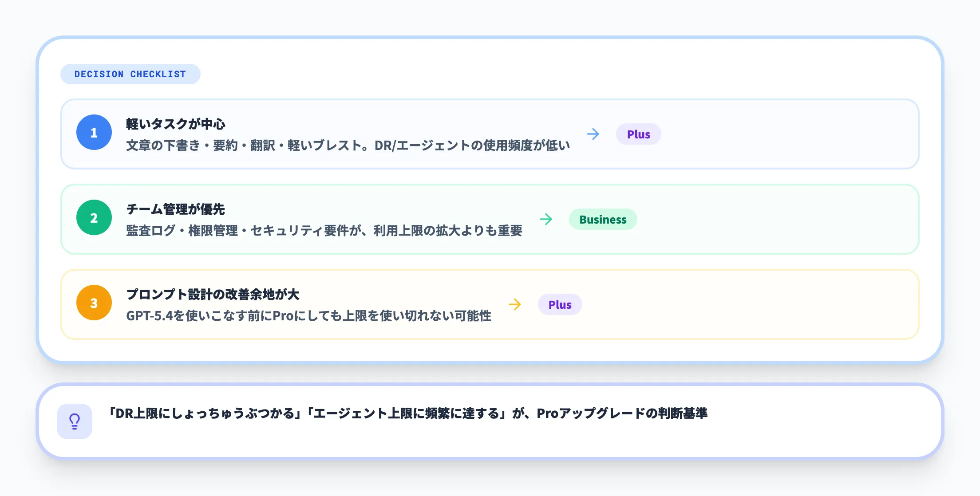
Task: Click the orange number 3 circle
Action: tap(94, 303)
